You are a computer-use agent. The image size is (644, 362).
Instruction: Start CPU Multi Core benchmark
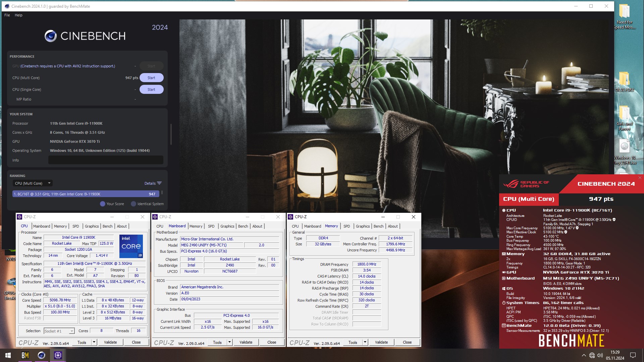click(151, 78)
